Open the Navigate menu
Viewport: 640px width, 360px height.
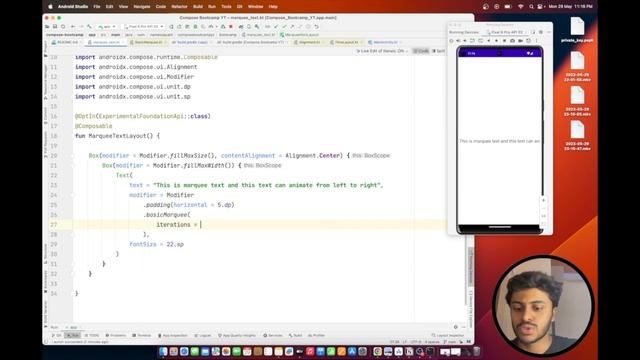[142, 7]
